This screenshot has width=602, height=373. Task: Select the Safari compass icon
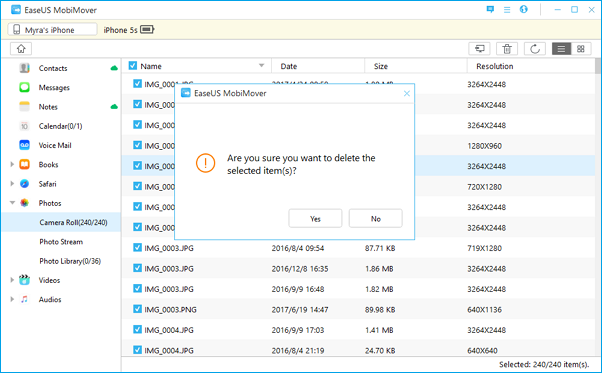click(x=25, y=183)
